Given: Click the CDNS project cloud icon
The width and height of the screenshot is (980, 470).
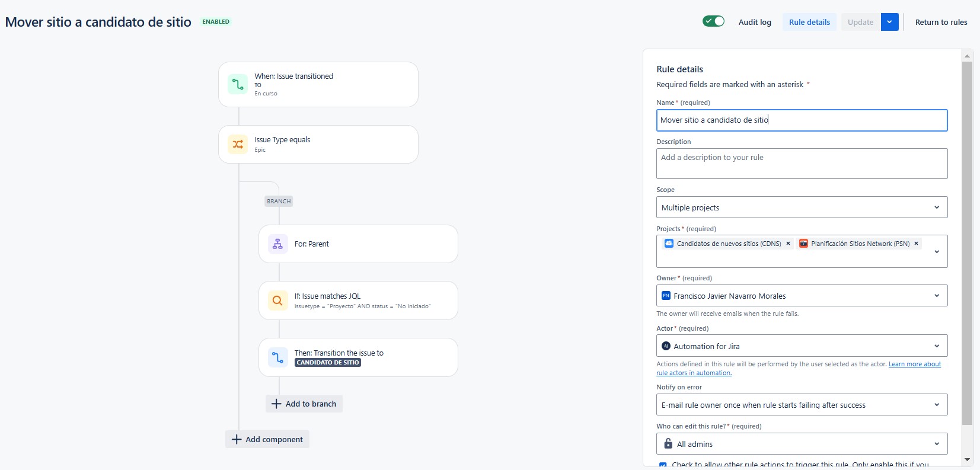Looking at the screenshot, I should pos(669,244).
